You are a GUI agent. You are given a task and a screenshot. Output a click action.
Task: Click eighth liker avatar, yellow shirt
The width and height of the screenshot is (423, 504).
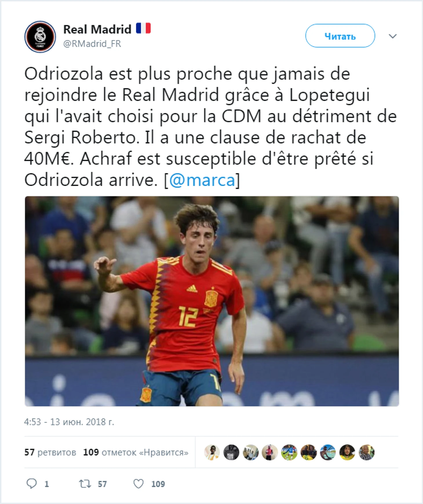[x=347, y=452]
